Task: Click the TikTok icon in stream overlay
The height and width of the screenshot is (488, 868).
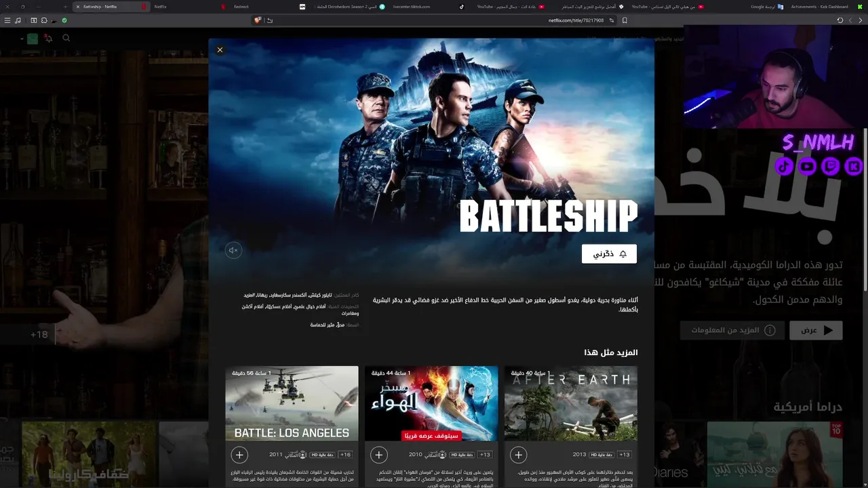Action: (785, 165)
